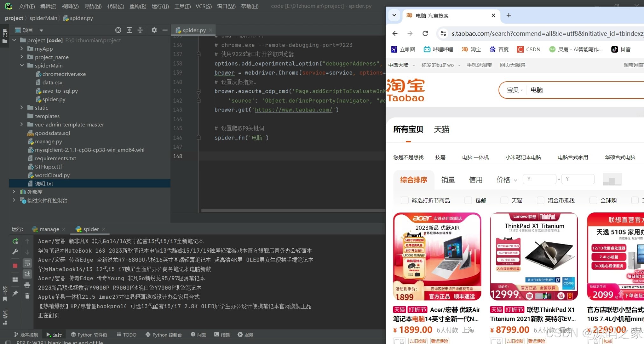Enable the 全球购 filter checkbox

click(x=593, y=200)
